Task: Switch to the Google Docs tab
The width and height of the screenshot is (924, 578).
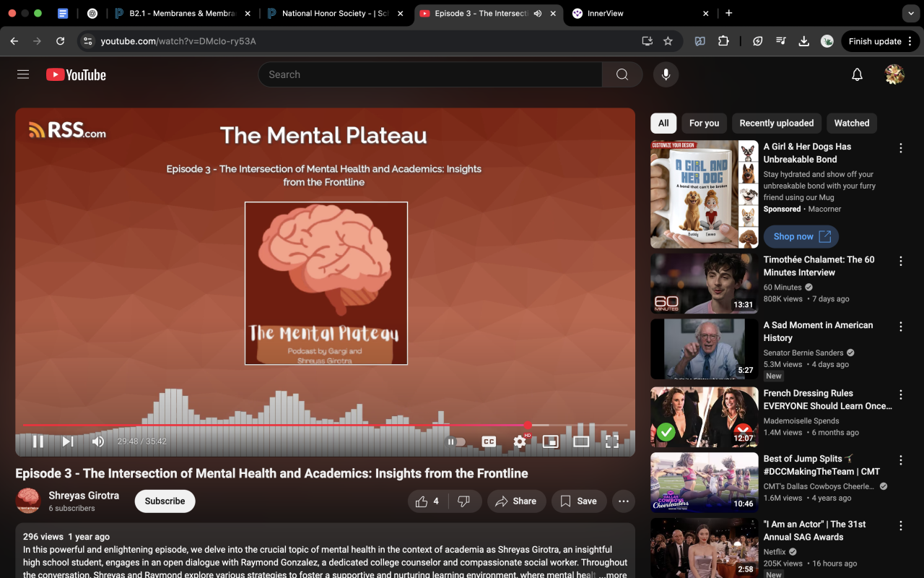Action: [63, 13]
